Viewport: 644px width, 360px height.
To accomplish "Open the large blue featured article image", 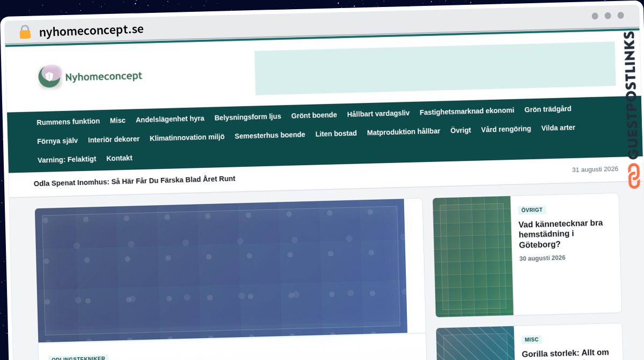I will [x=221, y=270].
